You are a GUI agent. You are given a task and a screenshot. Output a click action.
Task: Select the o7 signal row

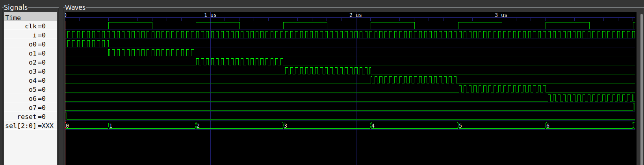31,108
